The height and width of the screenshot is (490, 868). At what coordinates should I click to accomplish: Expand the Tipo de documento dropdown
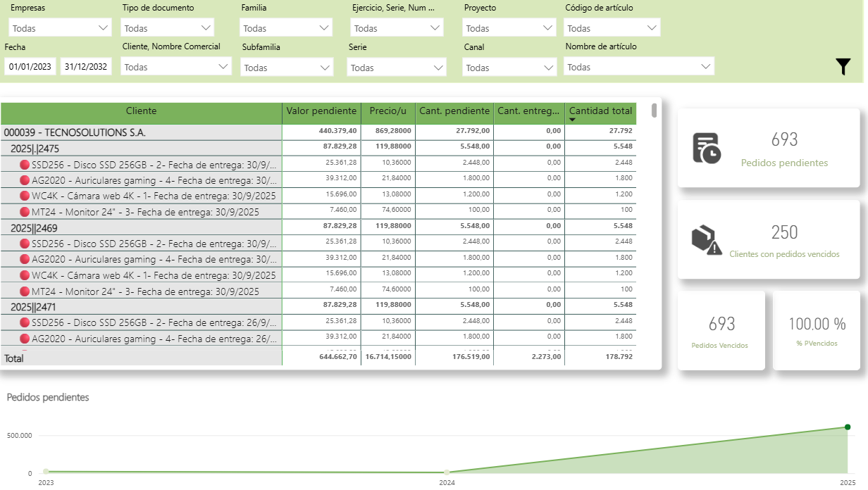pyautogui.click(x=168, y=28)
